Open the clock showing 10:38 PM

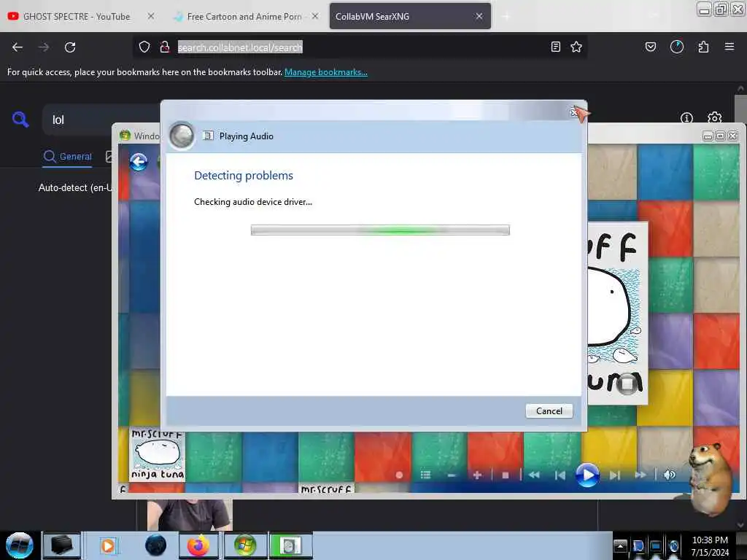[710, 545]
